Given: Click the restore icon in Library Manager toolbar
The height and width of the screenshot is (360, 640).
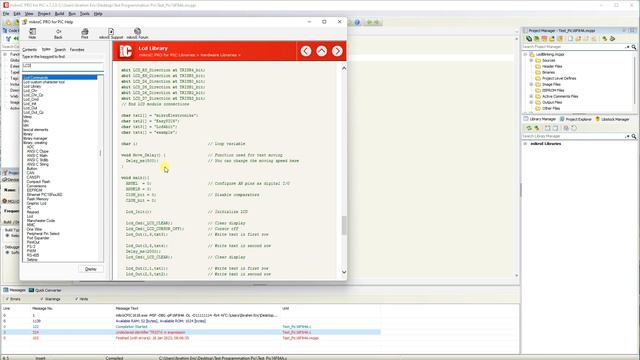Looking at the screenshot, I should (x=574, y=128).
